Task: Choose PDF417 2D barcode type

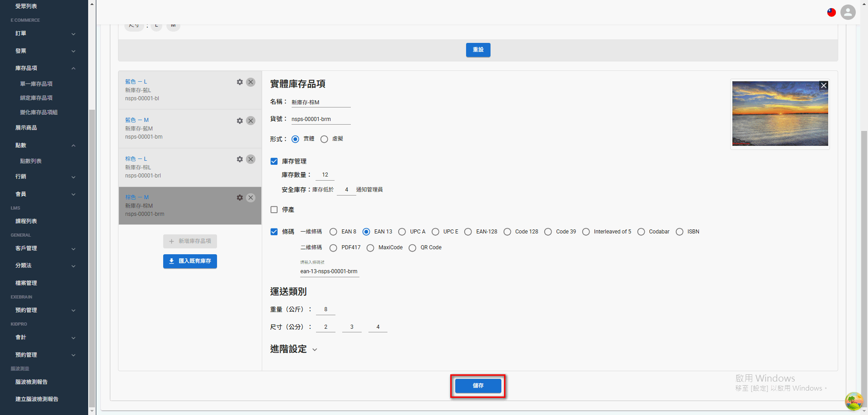Action: tap(333, 248)
